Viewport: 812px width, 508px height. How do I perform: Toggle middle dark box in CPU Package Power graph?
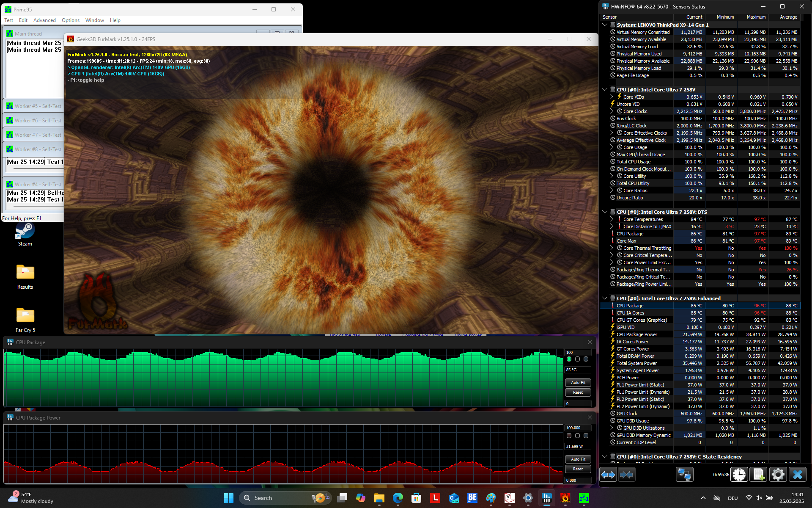[x=578, y=436]
